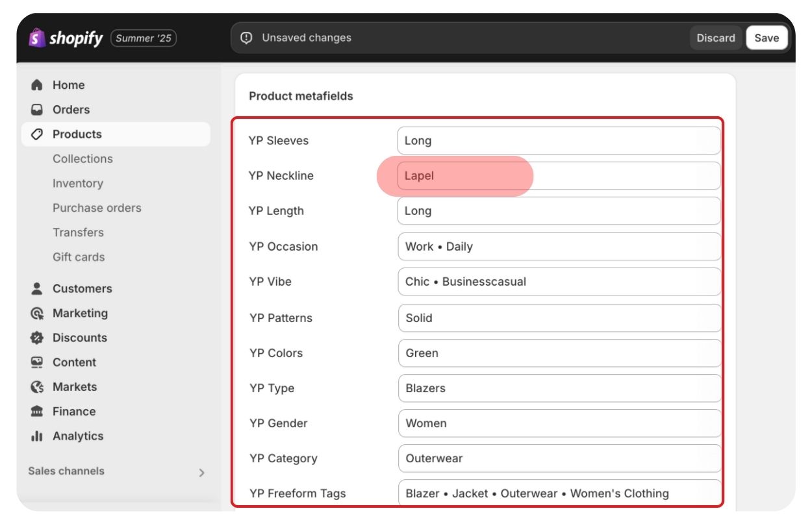812x524 pixels.
Task: Click the Discounts badge icon
Action: pos(37,338)
